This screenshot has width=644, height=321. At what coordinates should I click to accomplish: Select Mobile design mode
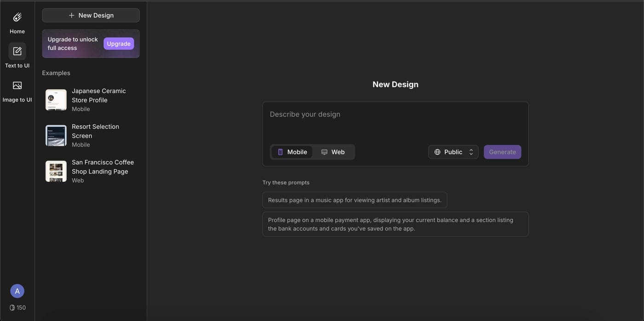tap(292, 152)
